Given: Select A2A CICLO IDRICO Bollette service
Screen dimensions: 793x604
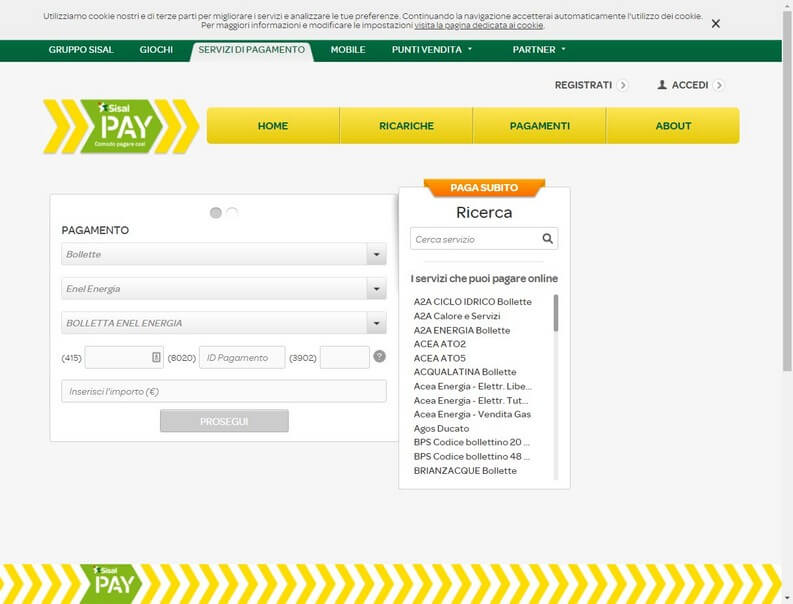Looking at the screenshot, I should pyautogui.click(x=472, y=302).
